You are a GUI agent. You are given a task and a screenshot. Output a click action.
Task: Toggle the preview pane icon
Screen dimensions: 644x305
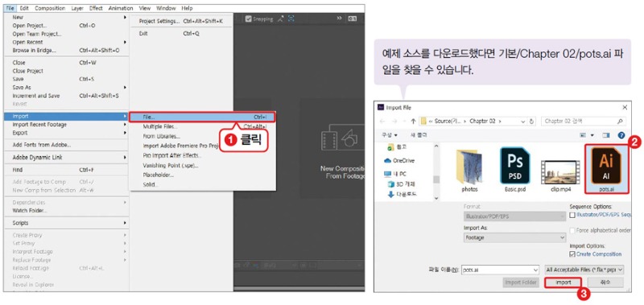(605, 134)
